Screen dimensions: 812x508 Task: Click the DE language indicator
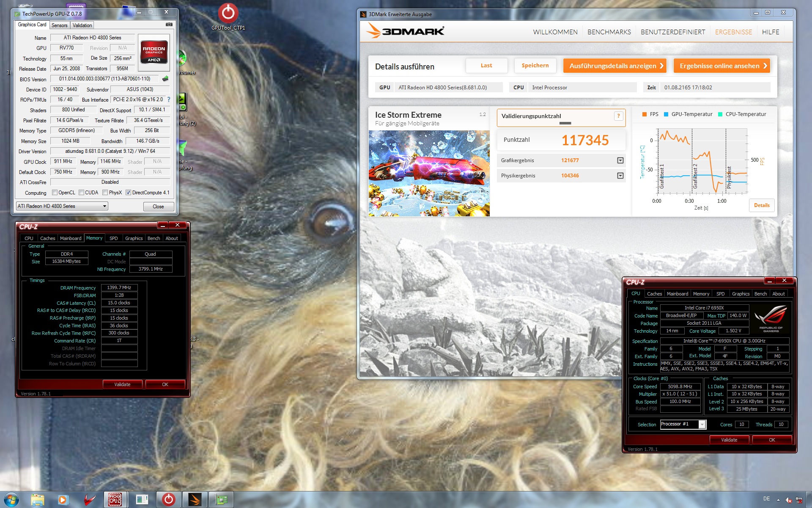pos(766,499)
